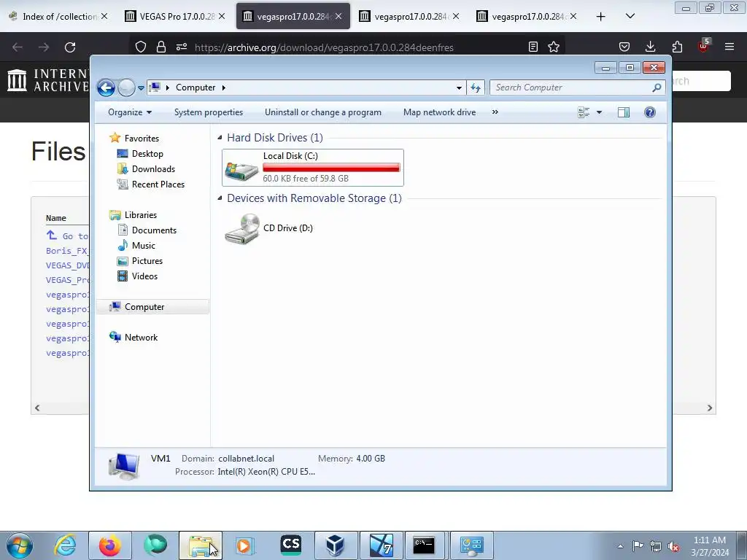The width and height of the screenshot is (747, 560).
Task: Open Downloads in Favorites
Action: (153, 169)
